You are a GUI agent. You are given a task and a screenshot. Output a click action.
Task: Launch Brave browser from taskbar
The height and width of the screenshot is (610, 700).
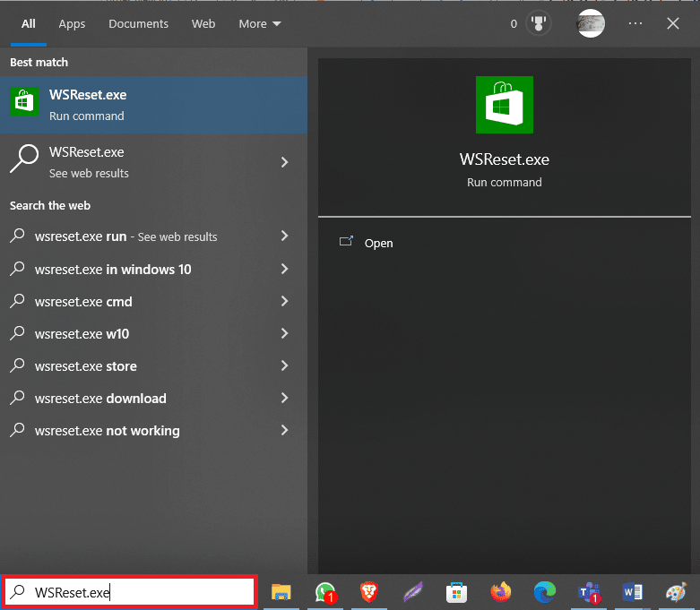click(x=368, y=592)
